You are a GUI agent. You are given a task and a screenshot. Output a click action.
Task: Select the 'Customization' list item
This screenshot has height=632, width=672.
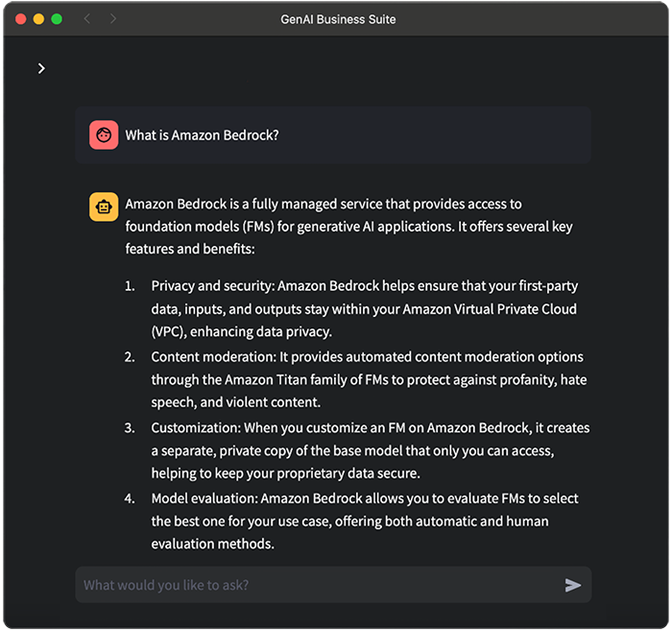tap(370, 427)
